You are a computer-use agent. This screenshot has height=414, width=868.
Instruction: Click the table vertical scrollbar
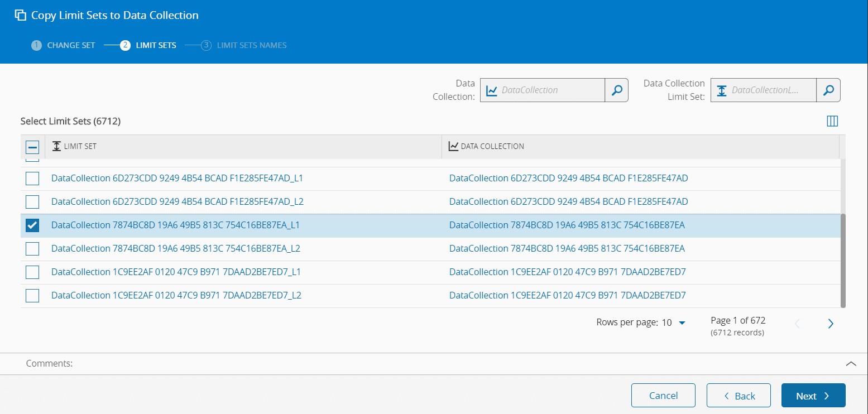(x=843, y=260)
